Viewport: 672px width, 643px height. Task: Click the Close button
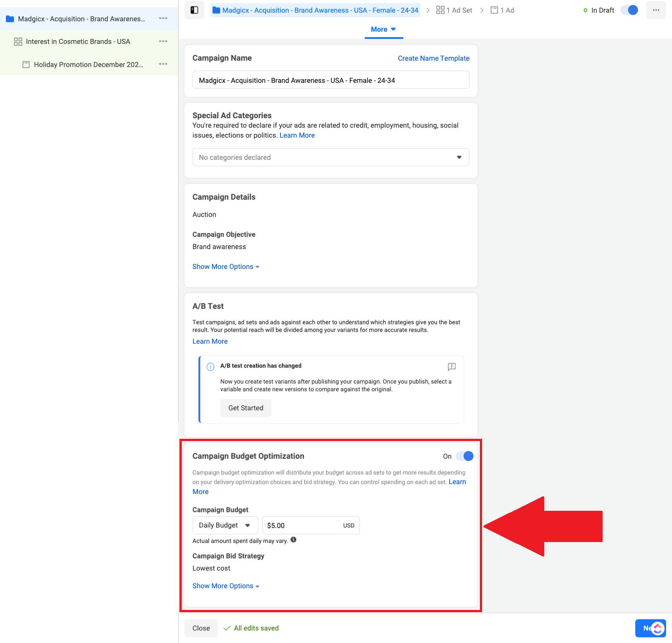[201, 628]
